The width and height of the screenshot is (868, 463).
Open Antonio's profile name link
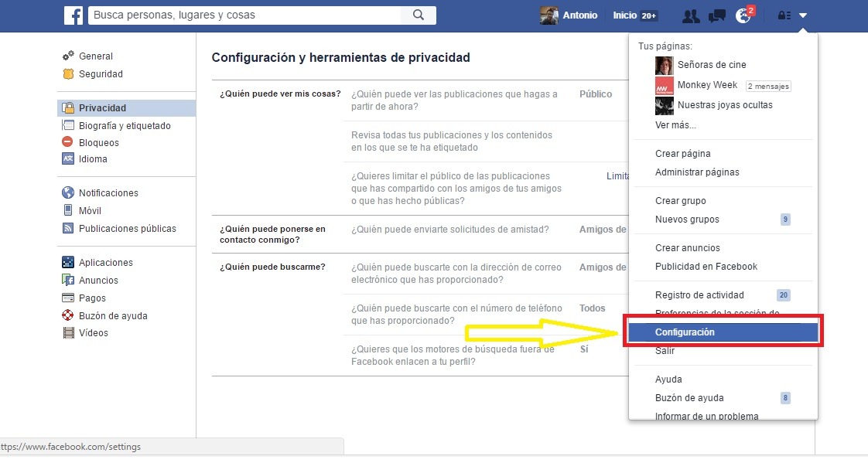point(579,15)
